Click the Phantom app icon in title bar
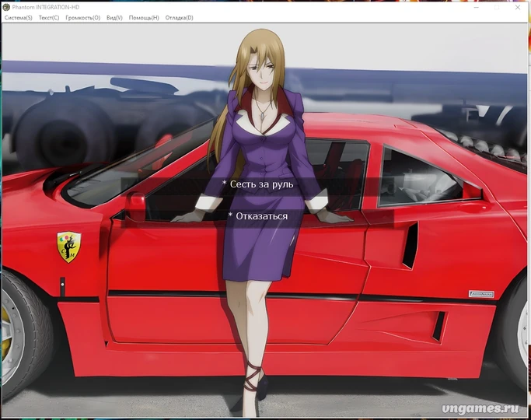This screenshot has height=420, width=531. click(x=6, y=6)
